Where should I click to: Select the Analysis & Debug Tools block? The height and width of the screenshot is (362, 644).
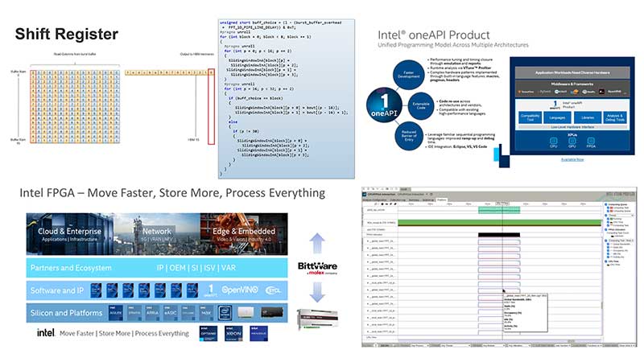click(615, 117)
